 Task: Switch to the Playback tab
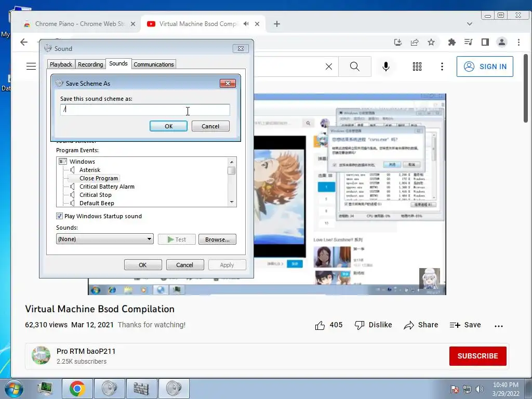(x=61, y=64)
